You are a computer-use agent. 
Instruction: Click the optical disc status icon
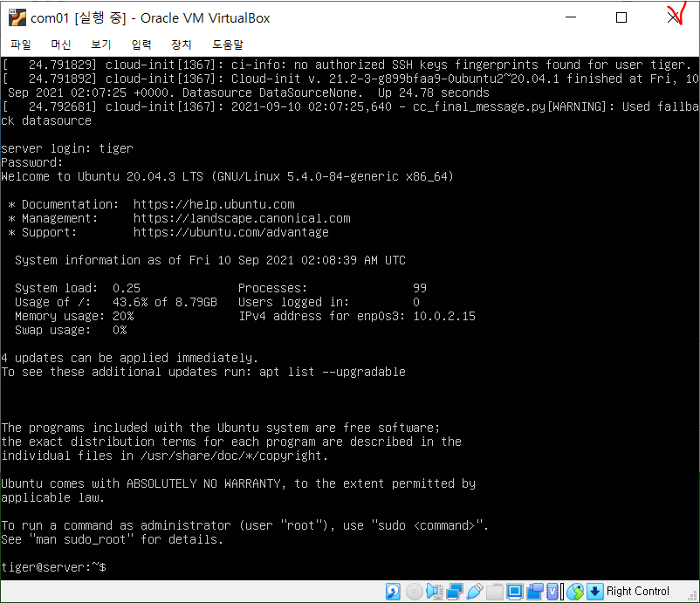[x=415, y=592]
